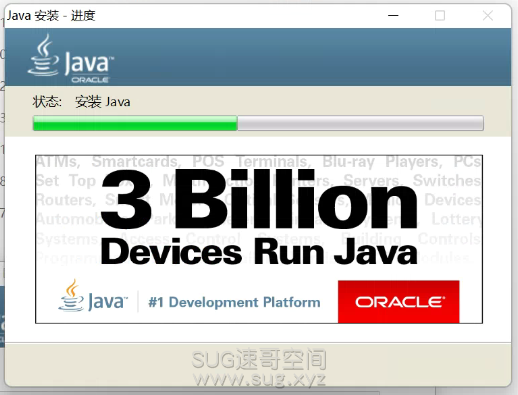Click the faded 'Blu-ray Players' background text
518x395 pixels.
(382, 162)
